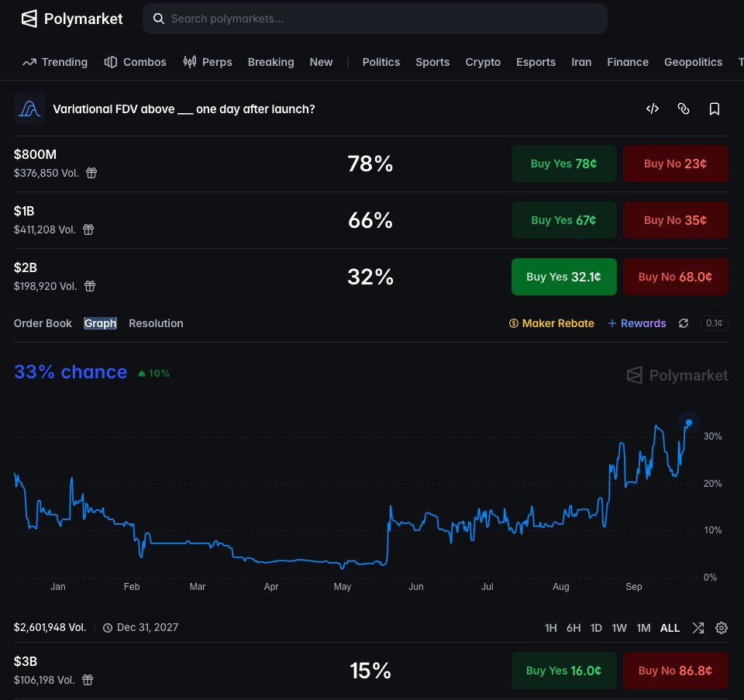Open the Politics category
The image size is (744, 700).
381,62
